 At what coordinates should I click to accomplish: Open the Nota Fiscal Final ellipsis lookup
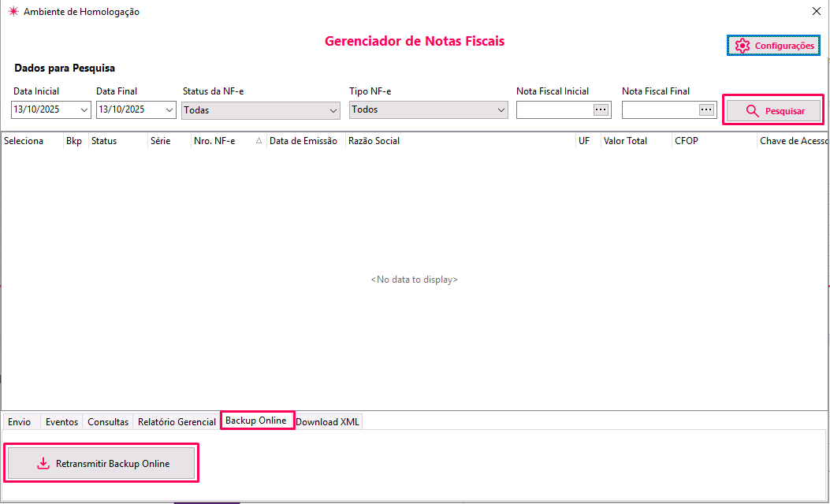pos(706,110)
